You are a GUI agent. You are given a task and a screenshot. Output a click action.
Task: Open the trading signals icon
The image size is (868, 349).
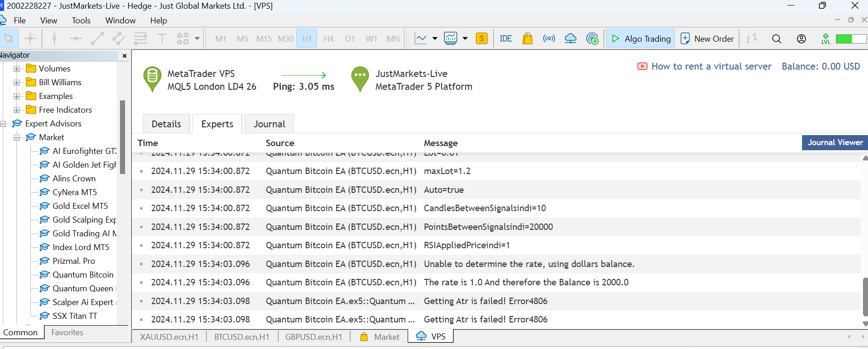[x=549, y=38]
